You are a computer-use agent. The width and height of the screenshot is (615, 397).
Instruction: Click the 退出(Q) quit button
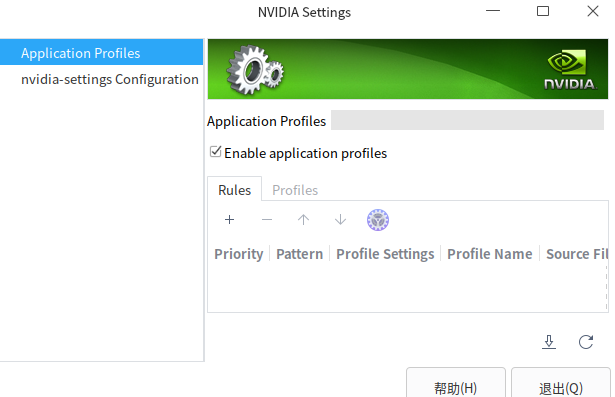tap(561, 383)
